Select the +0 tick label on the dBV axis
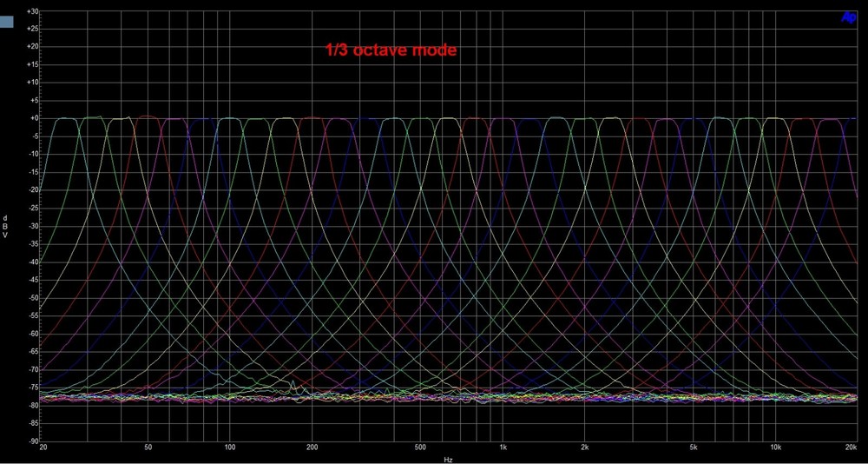This screenshot has width=868, height=464. point(34,118)
